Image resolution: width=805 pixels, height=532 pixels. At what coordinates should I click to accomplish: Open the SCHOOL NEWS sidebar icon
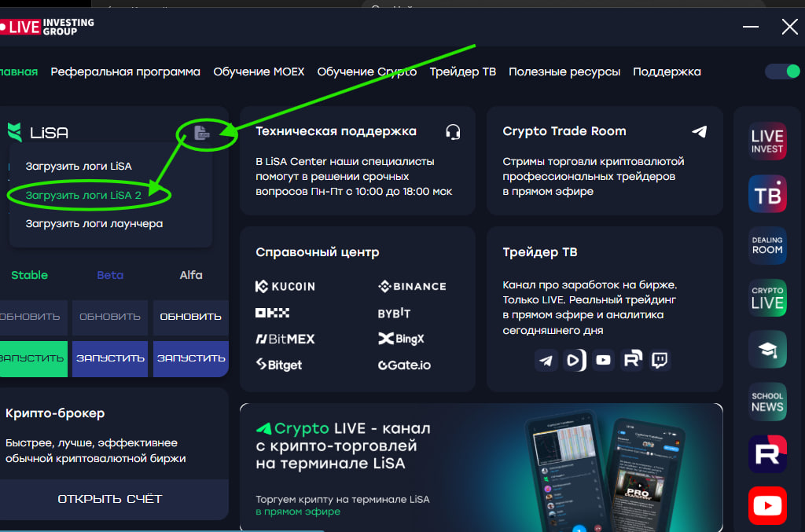point(767,402)
